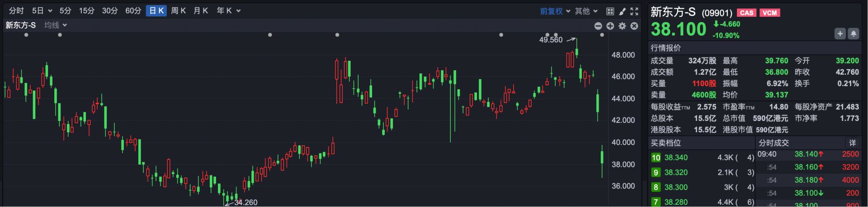
Task: Click the trade row priced 38.160 volume 3200
Action: pos(809,167)
